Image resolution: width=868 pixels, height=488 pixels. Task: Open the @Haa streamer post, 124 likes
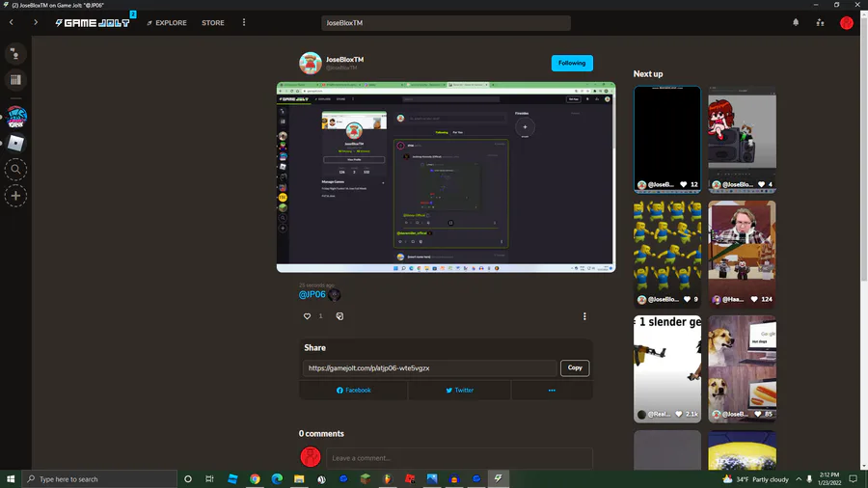click(x=742, y=254)
